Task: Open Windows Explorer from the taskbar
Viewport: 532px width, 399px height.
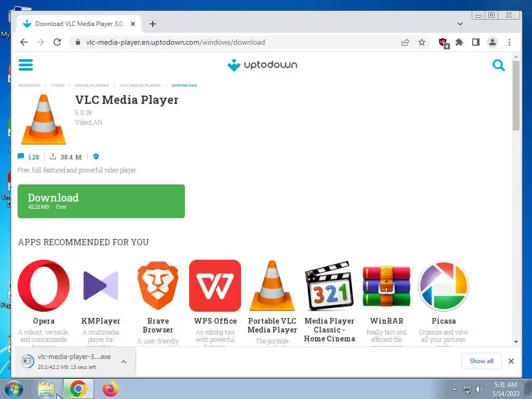Action: 46,389
